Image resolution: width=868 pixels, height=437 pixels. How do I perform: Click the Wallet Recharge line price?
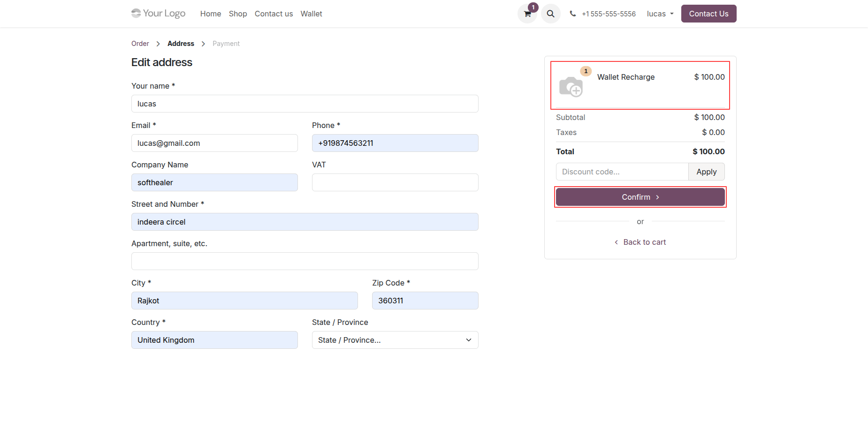point(709,77)
